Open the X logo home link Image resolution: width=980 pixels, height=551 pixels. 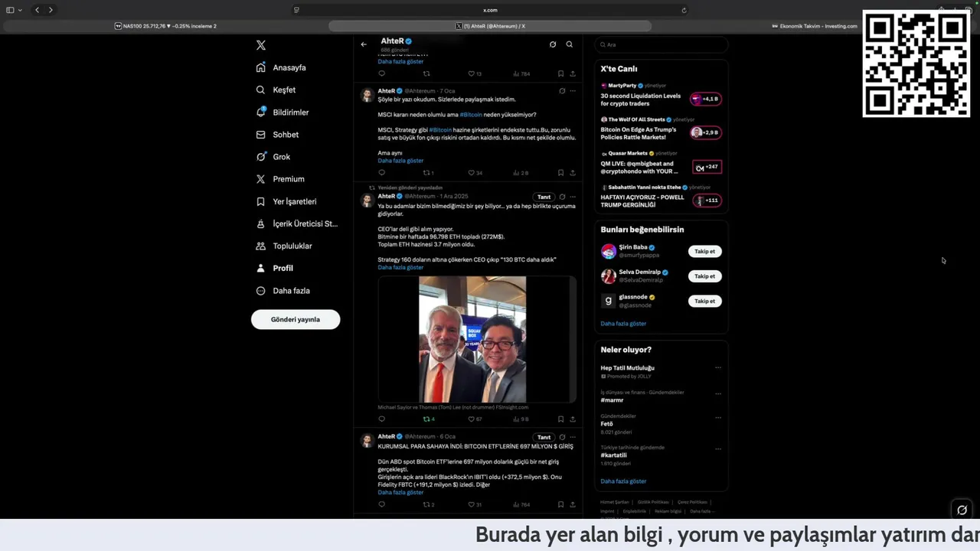pos(261,45)
